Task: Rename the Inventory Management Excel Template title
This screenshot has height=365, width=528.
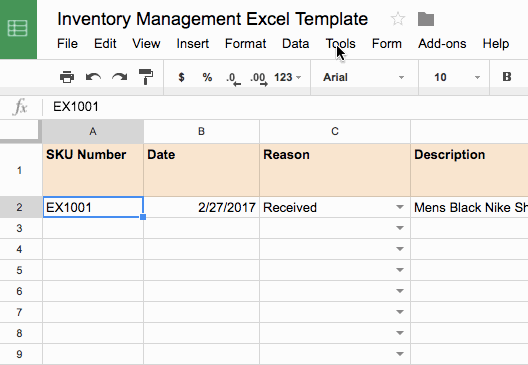Action: point(212,19)
